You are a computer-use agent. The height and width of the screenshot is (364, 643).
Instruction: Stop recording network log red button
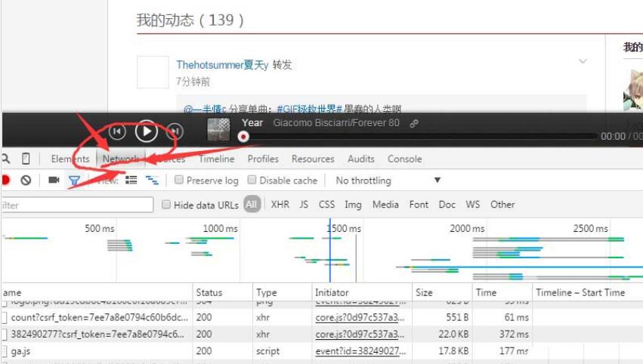tap(5, 180)
